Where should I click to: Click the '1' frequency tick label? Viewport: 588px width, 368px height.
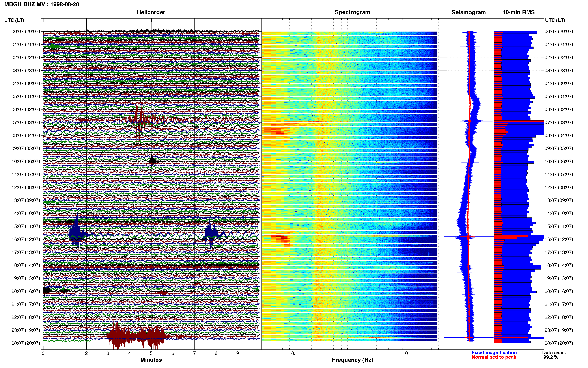pyautogui.click(x=350, y=353)
